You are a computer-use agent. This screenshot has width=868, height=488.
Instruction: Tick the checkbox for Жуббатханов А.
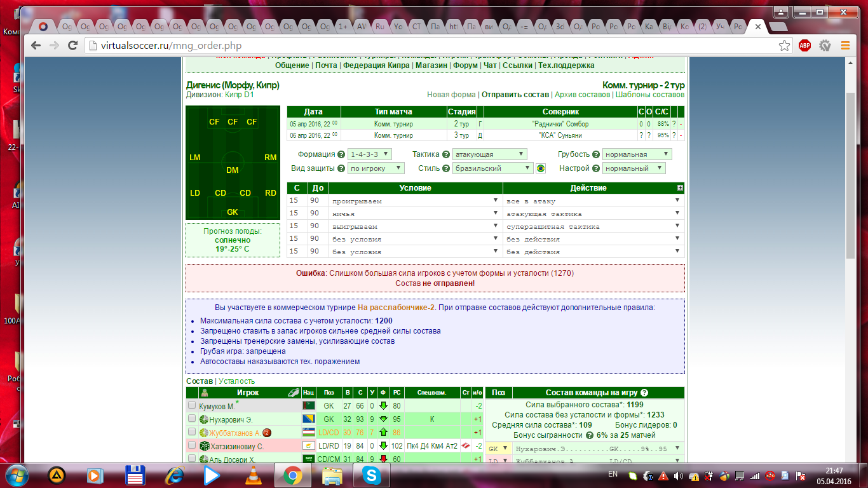coord(192,432)
